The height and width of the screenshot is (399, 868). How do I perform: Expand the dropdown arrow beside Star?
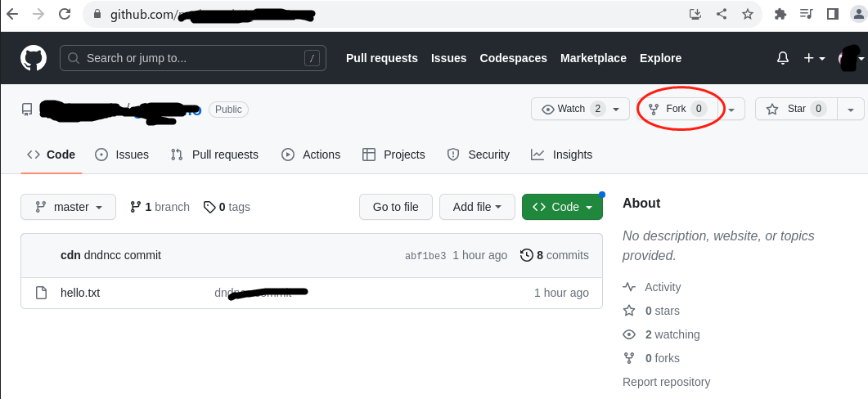pos(851,109)
